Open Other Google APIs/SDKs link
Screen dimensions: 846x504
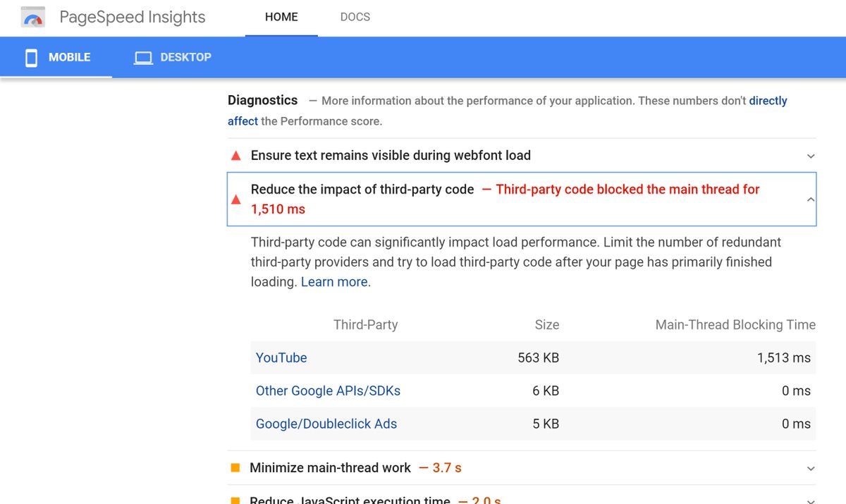tap(328, 391)
